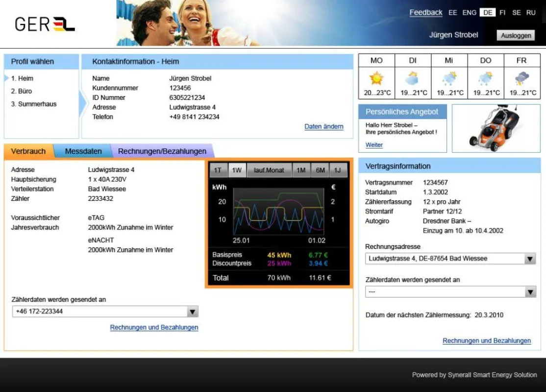
Task: Open the Verbrauch tab
Action: (x=28, y=151)
